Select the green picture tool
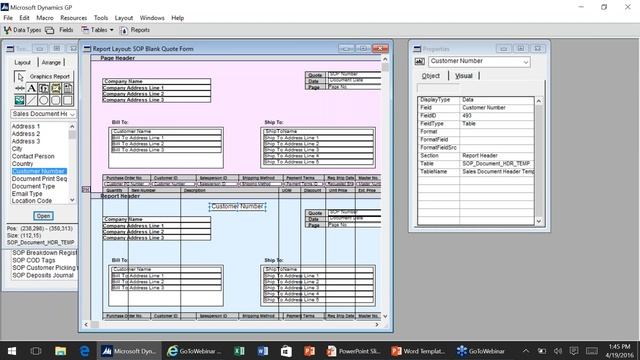Screen dimensions: 640x360 (x=20, y=100)
